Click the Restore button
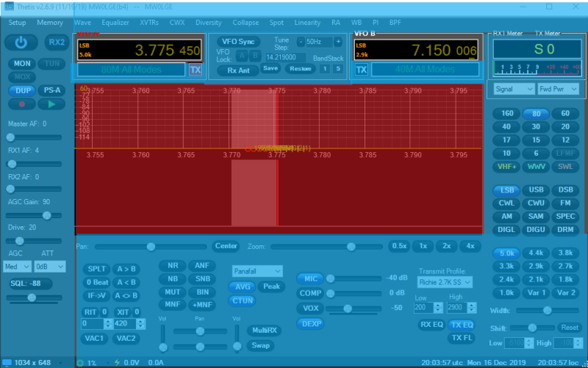Viewport: 588px width, 368px height. pos(301,68)
